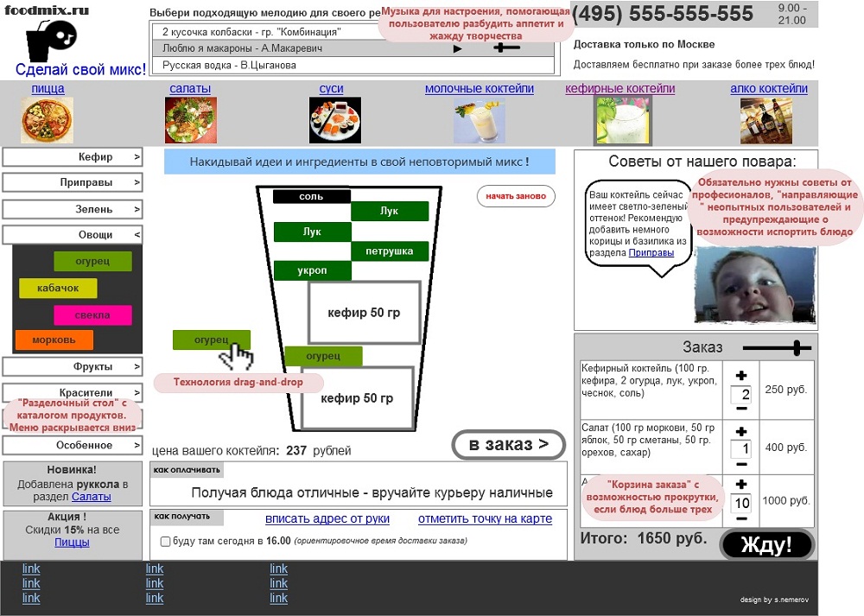The height and width of the screenshot is (616, 864).
Task: Collapse the Овощи ingredient section
Action: pos(73,235)
